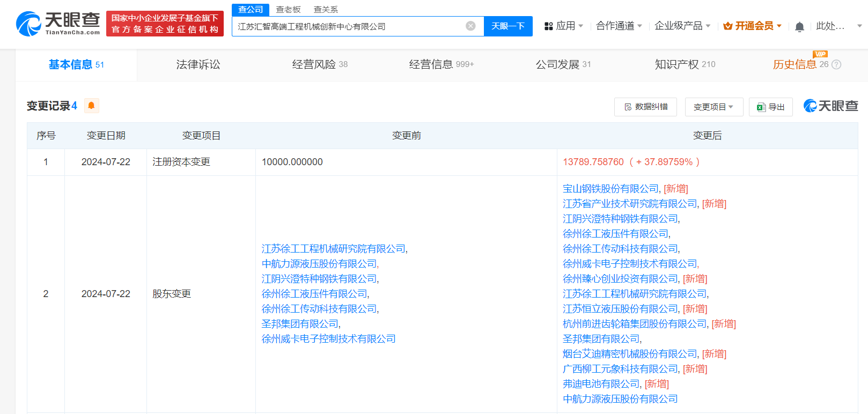Click the 天眼一下 search button
The image size is (868, 414).
pyautogui.click(x=508, y=26)
